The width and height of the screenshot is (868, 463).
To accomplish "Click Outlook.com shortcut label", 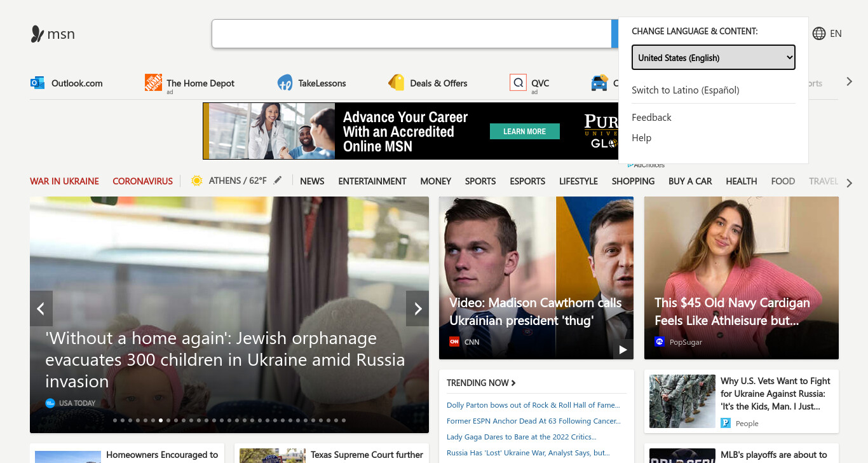I will click(x=77, y=83).
